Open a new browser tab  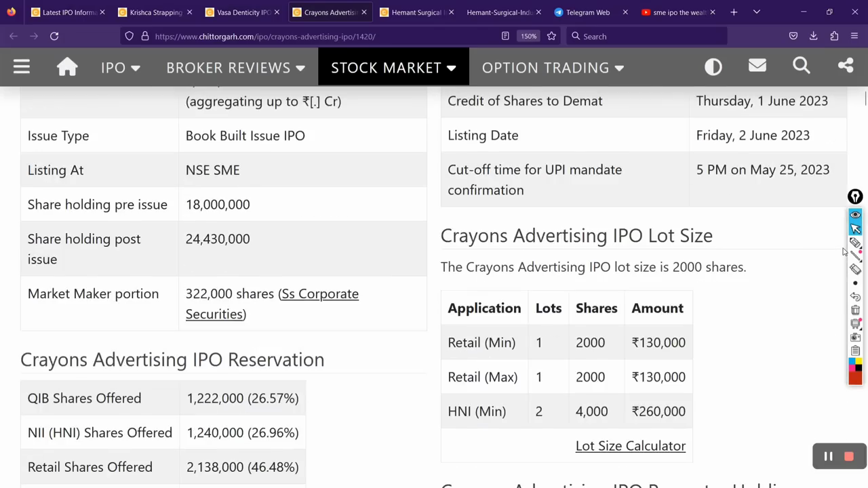(734, 12)
